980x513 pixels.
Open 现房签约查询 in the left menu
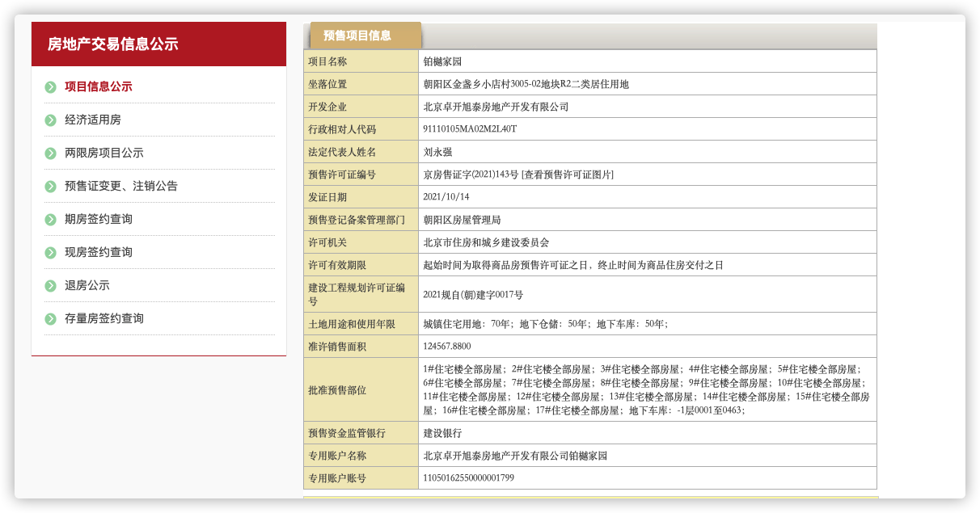[x=99, y=253]
